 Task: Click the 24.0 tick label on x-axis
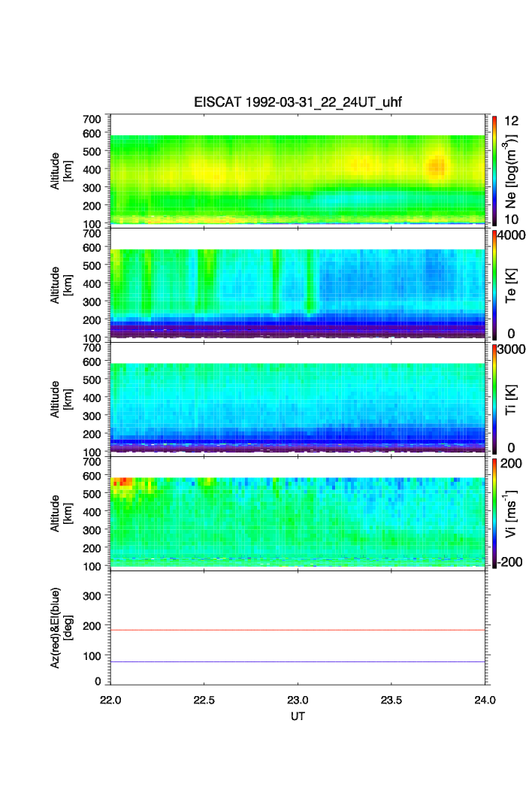(485, 700)
